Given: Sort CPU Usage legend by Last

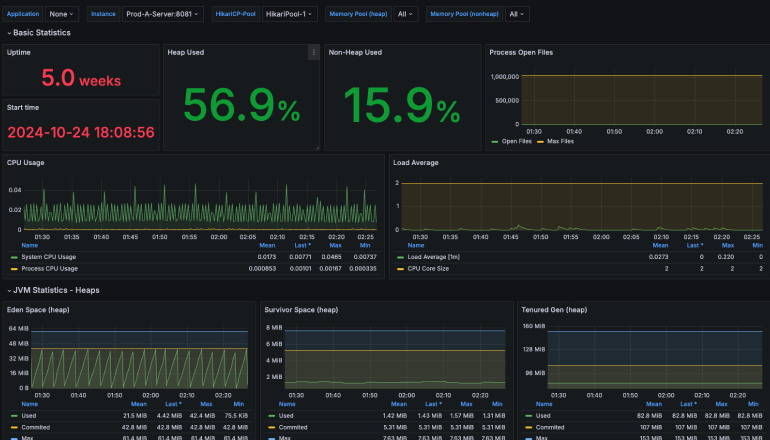Looking at the screenshot, I should pos(302,246).
